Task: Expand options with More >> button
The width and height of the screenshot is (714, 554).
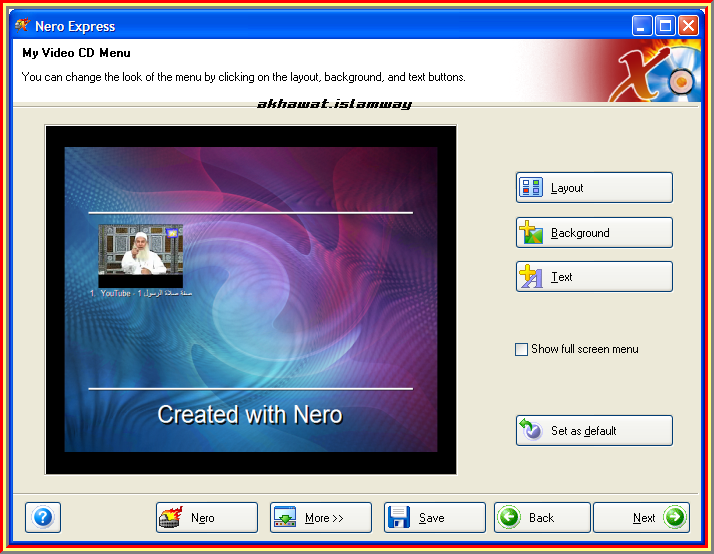Action: tap(321, 518)
